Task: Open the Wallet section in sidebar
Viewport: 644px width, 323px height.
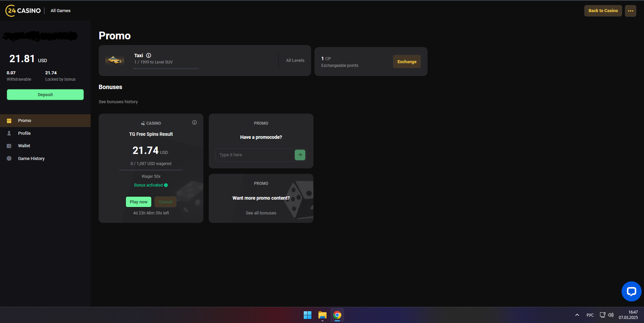Action: pos(24,146)
